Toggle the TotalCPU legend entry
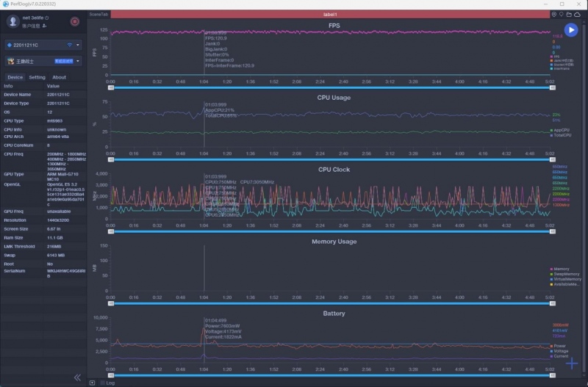Screen dimensions: 588x387 561,135
